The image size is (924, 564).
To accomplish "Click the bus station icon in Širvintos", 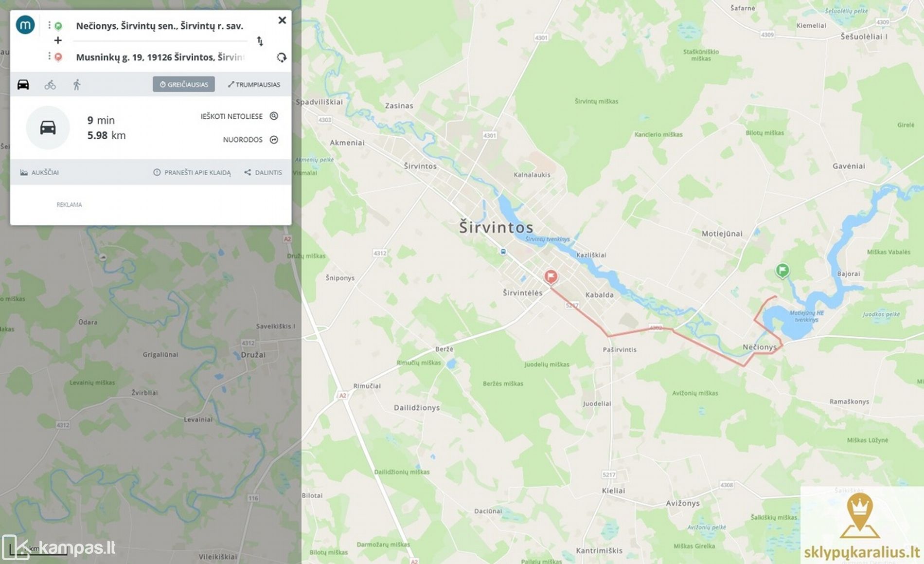I will tap(503, 252).
